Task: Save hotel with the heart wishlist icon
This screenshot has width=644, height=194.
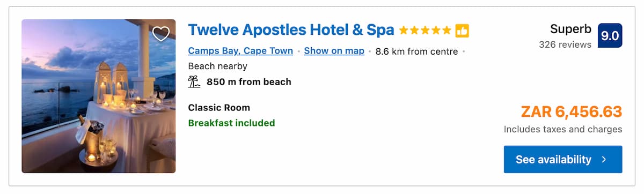Action: pyautogui.click(x=161, y=34)
